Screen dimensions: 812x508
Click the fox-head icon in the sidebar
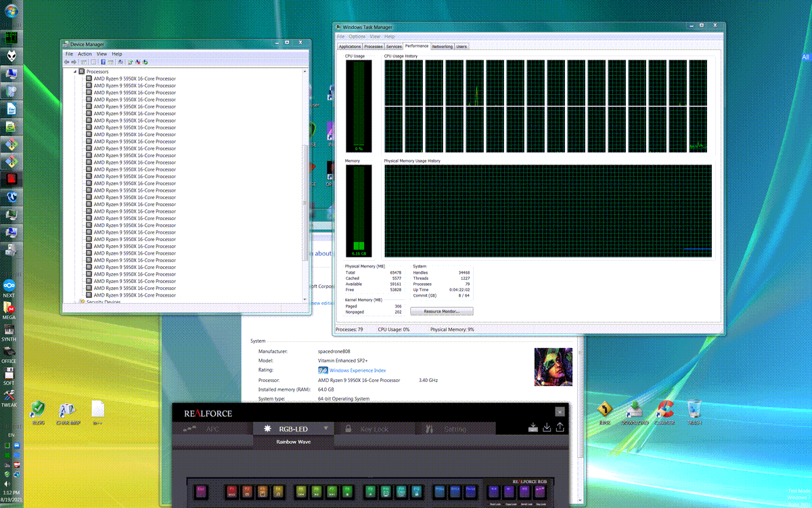tap(12, 56)
